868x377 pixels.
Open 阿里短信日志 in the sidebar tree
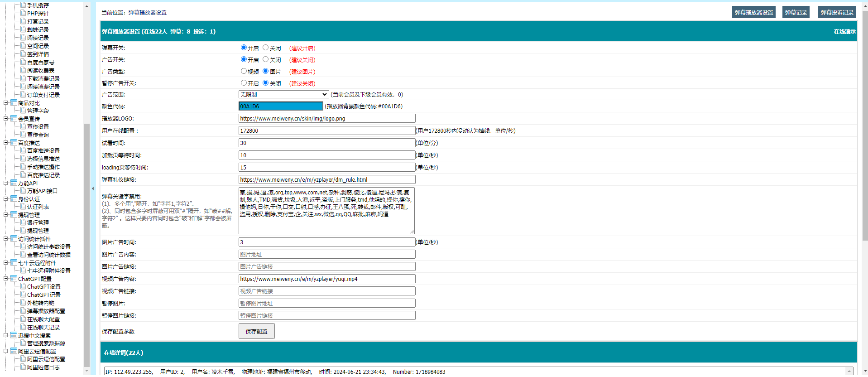pos(43,367)
